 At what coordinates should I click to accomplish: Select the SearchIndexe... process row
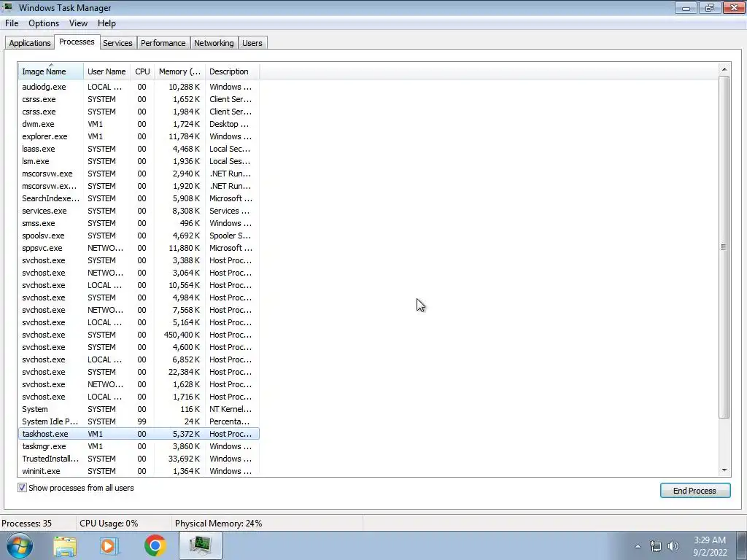[139, 198]
